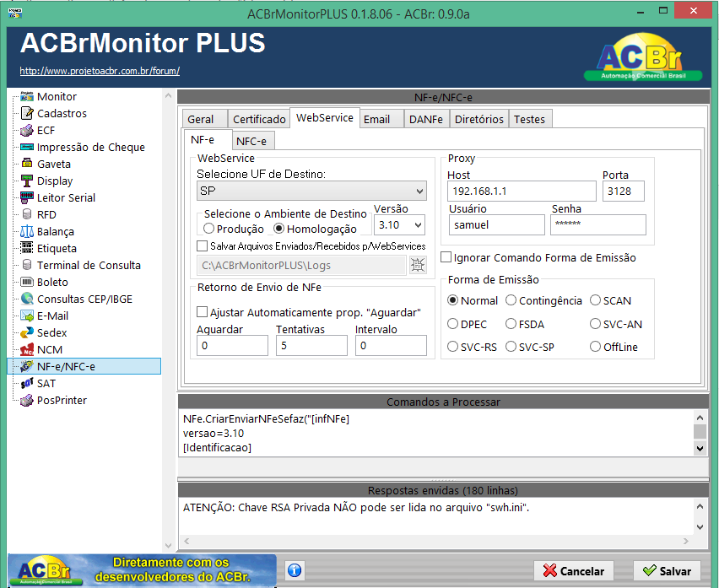The height and width of the screenshot is (588, 719).
Task: Open the Testes tab
Action: coord(530,119)
